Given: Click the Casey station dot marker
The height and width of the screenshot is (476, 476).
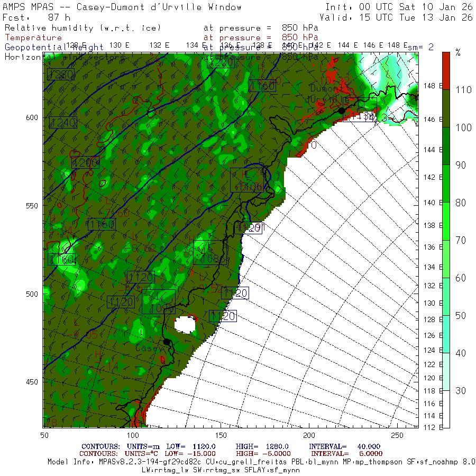Looking at the screenshot, I should point(167,342).
